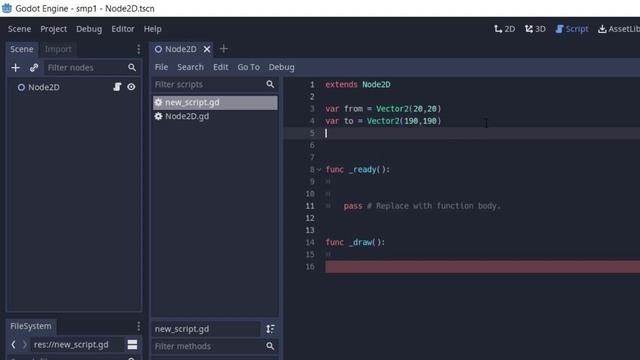The height and width of the screenshot is (360, 640).
Task: Click the Filter scripts search icon
Action: click(270, 84)
